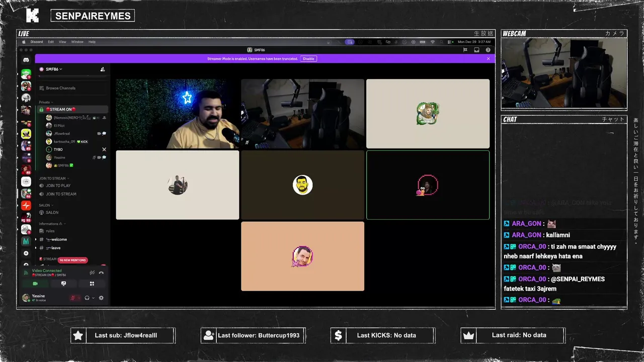Select the green-outlined speaking participant tile
Screen dimensions: 644x362
point(428,185)
